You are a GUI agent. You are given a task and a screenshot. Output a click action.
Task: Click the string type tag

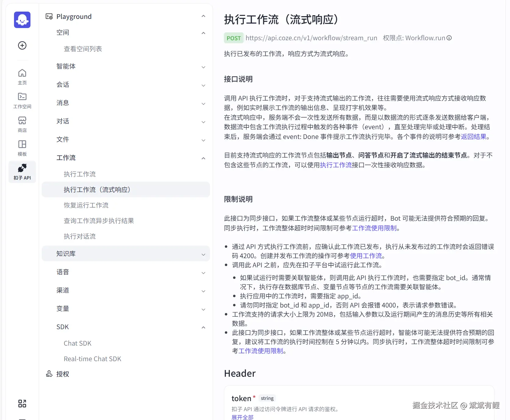267,398
